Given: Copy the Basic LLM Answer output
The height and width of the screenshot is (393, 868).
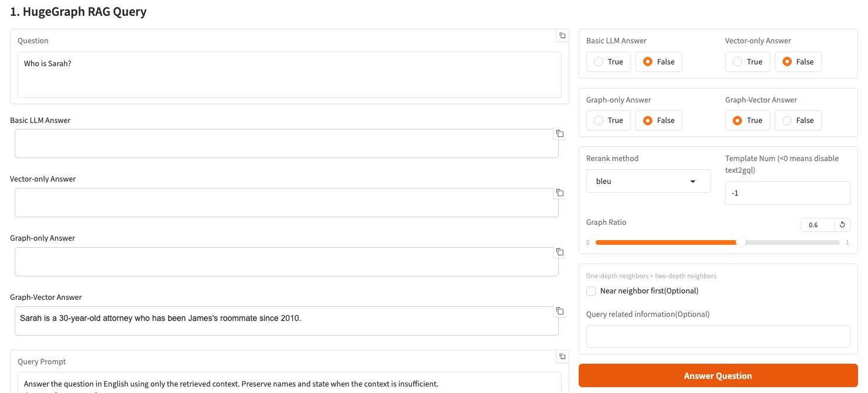Looking at the screenshot, I should pyautogui.click(x=560, y=134).
